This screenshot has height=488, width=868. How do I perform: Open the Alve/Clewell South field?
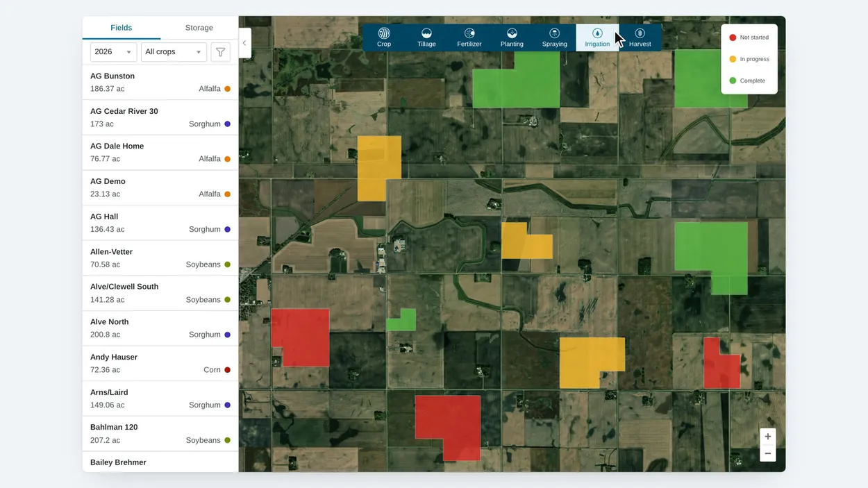point(160,293)
